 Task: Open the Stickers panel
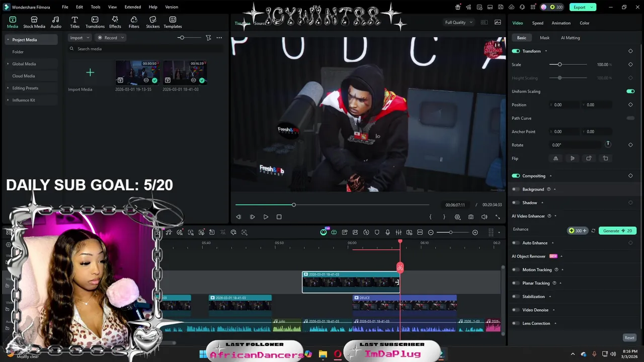pyautogui.click(x=153, y=22)
